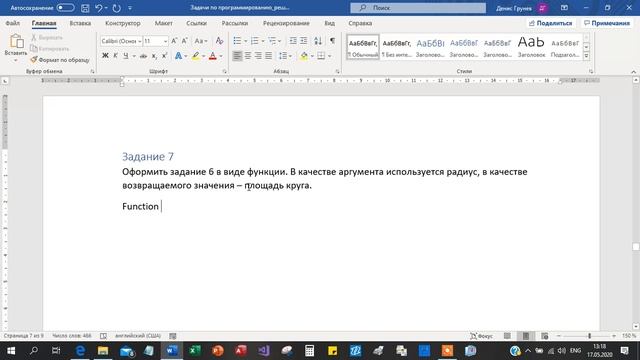Open Excel from the taskbar
The height and width of the screenshot is (360, 640).
(195, 351)
